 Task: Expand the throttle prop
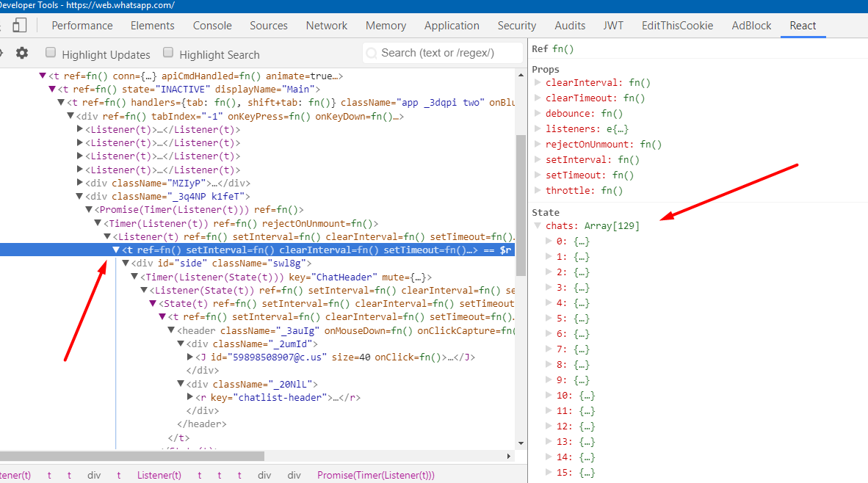pyautogui.click(x=537, y=190)
